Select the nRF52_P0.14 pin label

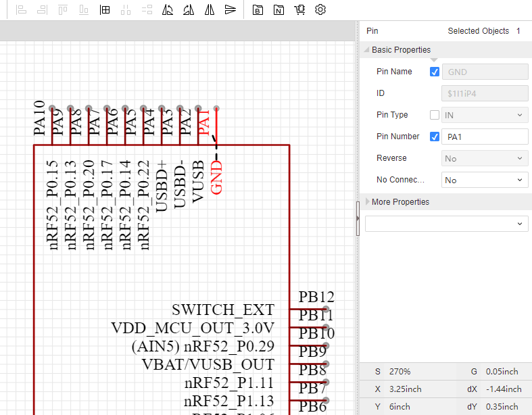(x=125, y=205)
